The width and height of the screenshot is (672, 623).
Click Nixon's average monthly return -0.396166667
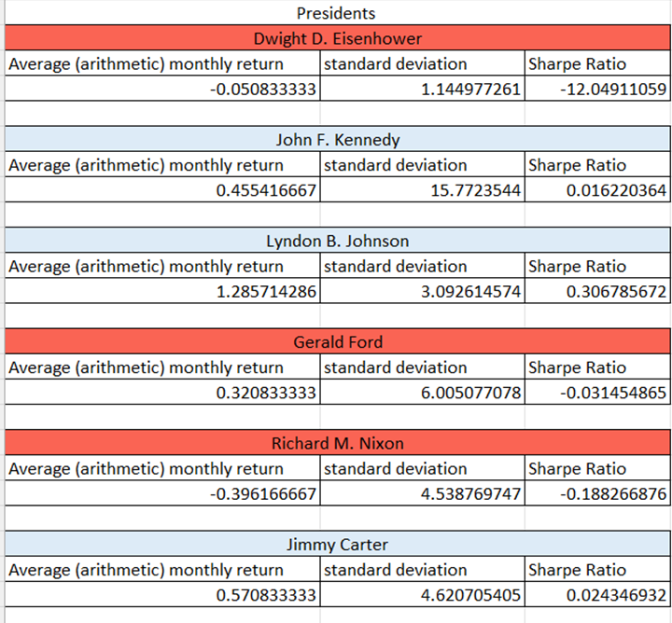pyautogui.click(x=162, y=493)
